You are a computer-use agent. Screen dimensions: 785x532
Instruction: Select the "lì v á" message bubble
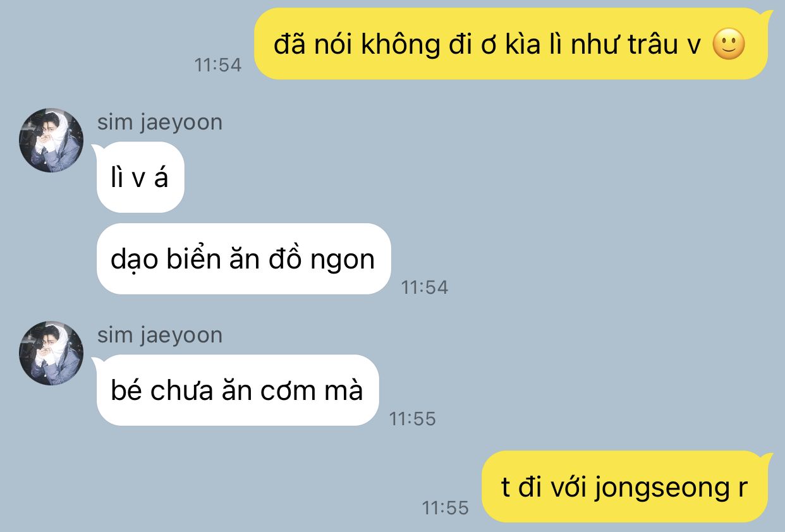tap(140, 178)
